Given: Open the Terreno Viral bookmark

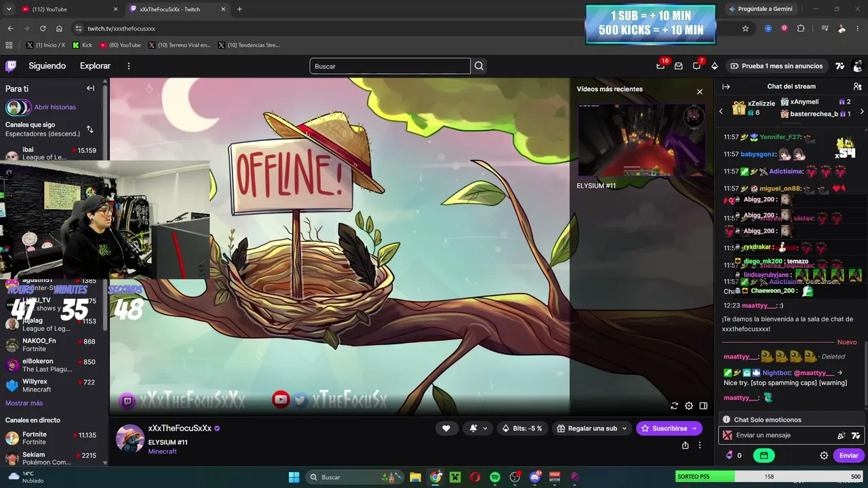Looking at the screenshot, I should click(179, 45).
